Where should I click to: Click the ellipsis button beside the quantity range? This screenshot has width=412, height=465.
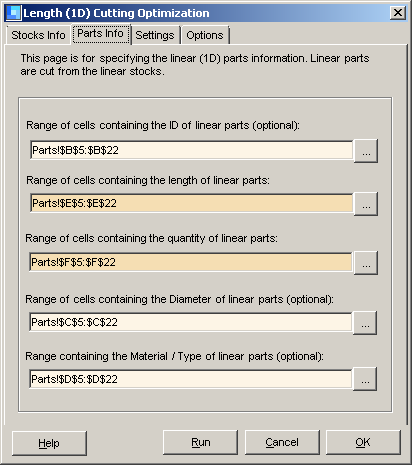tap(366, 263)
